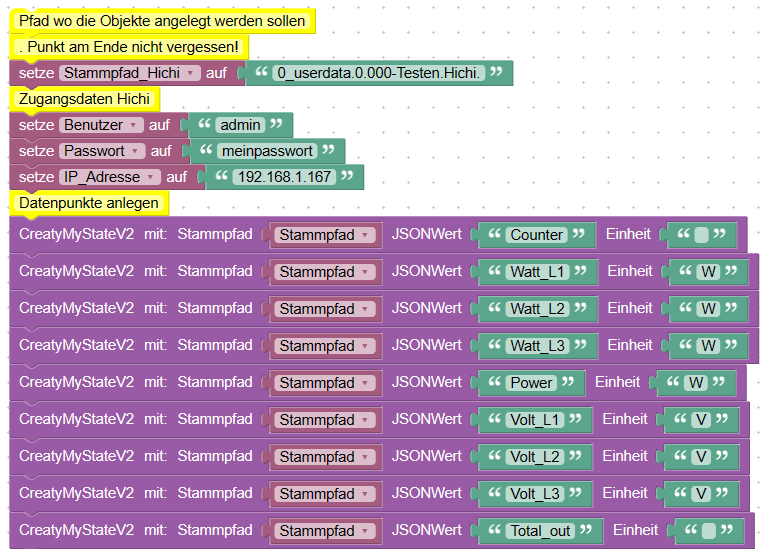Edit the meinpasswort text value
This screenshot has height=549, width=761.
267,151
